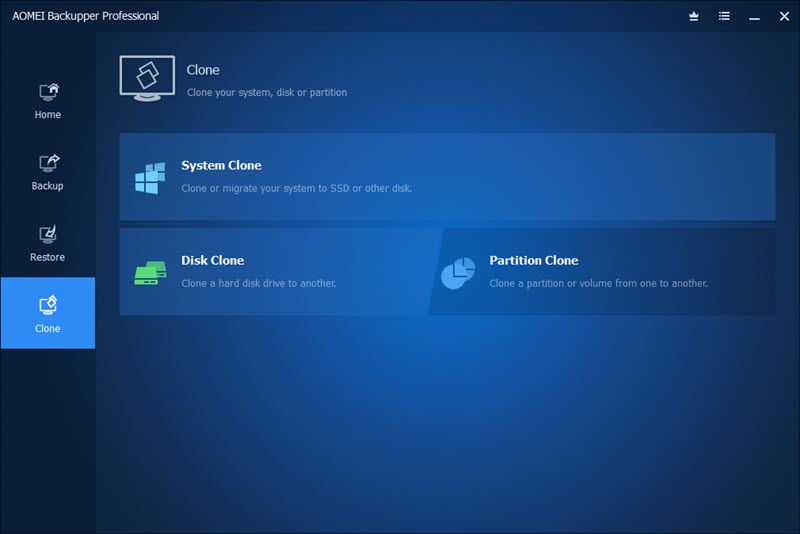
Task: Click the Restore monitor icon
Action: pyautogui.click(x=48, y=235)
